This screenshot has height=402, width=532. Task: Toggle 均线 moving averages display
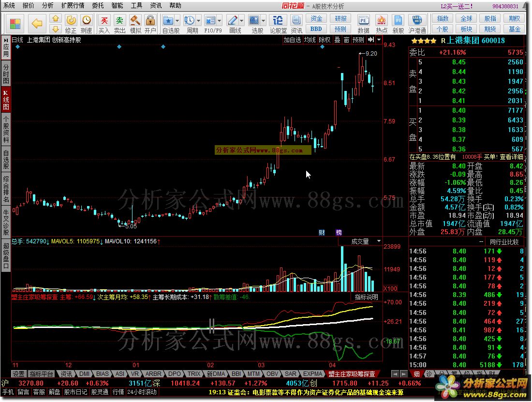click(310, 40)
